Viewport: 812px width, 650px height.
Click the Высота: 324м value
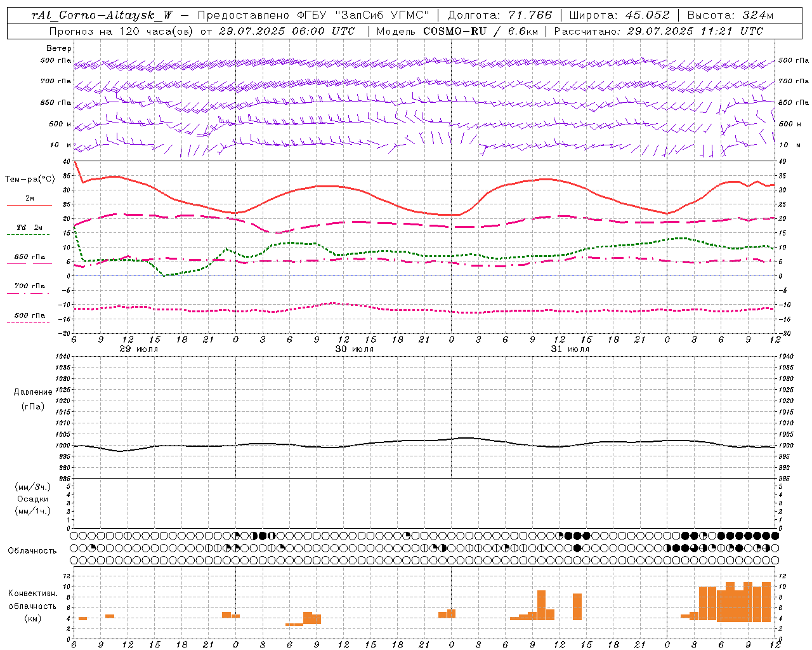pyautogui.click(x=730, y=16)
